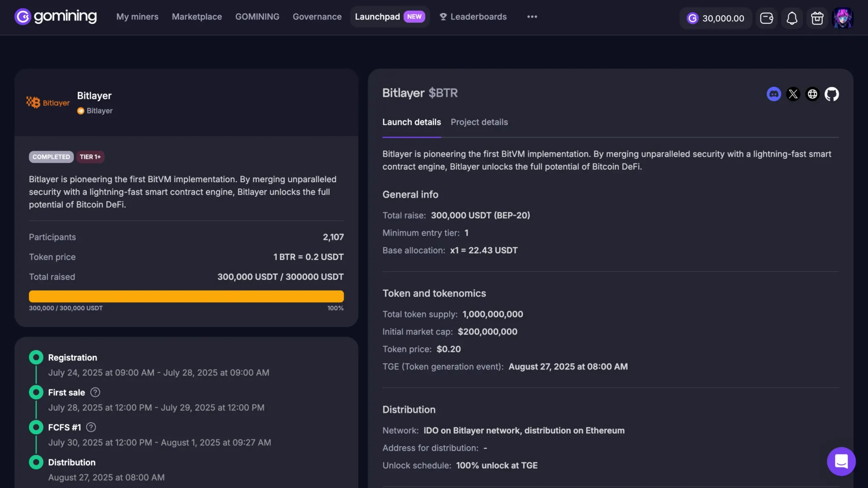Viewport: 868px width, 488px height.
Task: Show FCFS #1 help tooltip icon
Action: point(91,427)
